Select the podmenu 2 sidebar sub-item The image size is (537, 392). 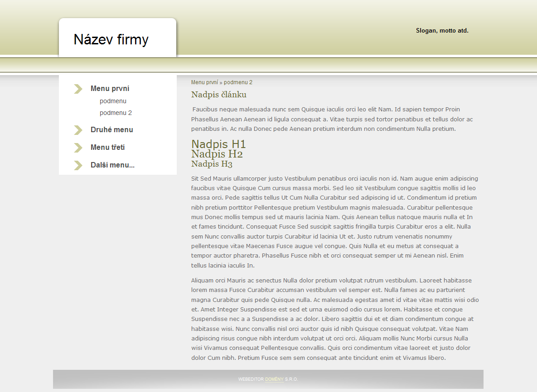[x=116, y=113]
